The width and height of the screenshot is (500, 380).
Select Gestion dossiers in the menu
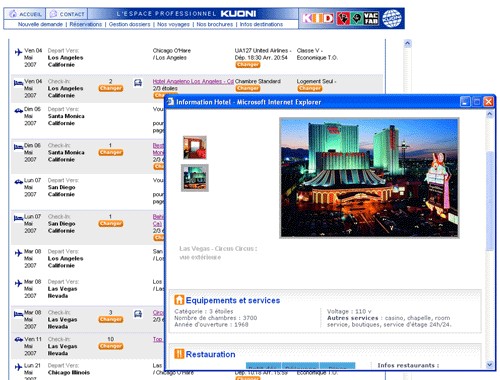click(129, 24)
